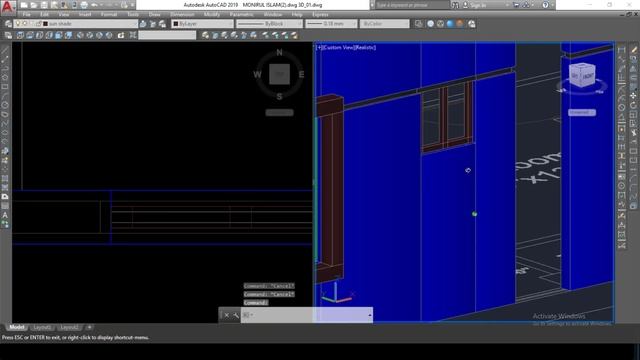Add new layout with plus button
Viewport: 640px width, 360px height.
pos(89,327)
